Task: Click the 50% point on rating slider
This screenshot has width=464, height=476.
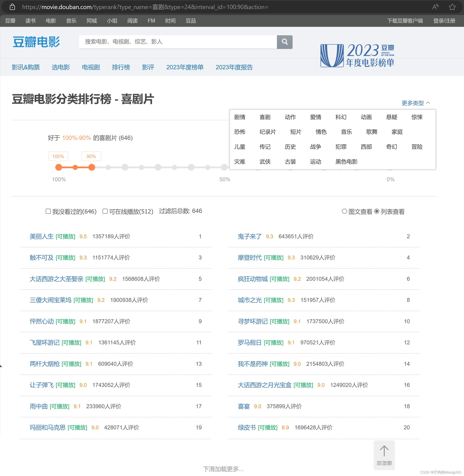Action: [x=224, y=167]
